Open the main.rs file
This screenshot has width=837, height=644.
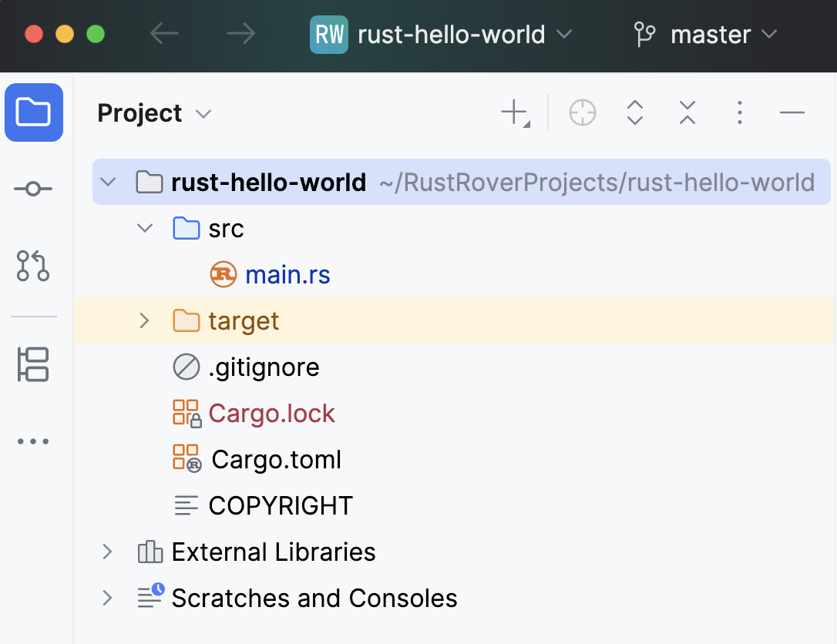[x=287, y=274]
